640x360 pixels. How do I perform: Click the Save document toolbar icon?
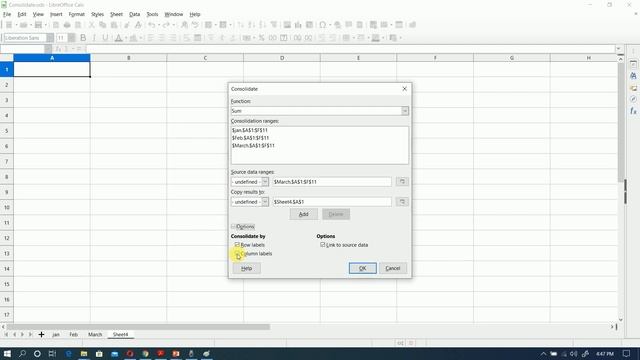[38, 25]
